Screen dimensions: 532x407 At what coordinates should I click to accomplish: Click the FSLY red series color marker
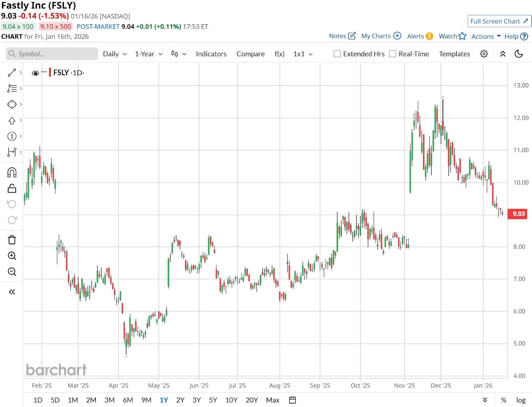click(x=50, y=72)
